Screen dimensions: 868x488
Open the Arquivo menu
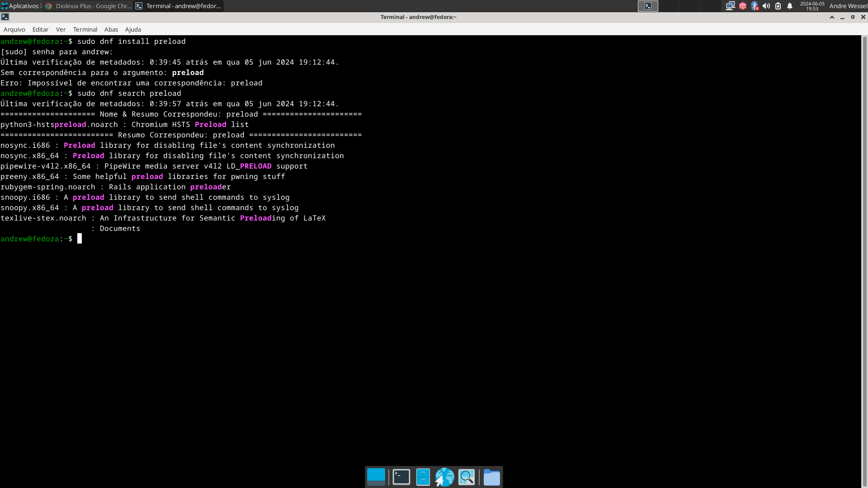[x=14, y=29]
